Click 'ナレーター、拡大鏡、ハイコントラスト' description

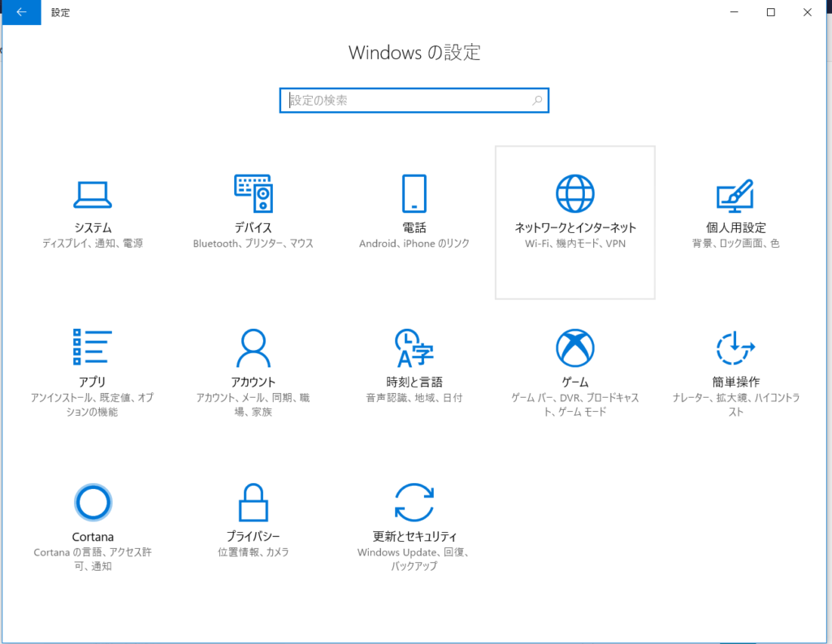[736, 404]
